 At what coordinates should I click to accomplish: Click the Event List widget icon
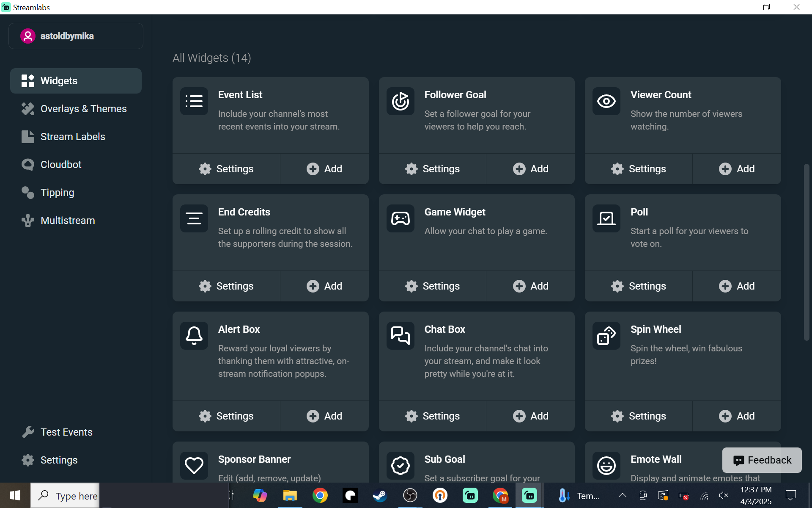point(194,101)
